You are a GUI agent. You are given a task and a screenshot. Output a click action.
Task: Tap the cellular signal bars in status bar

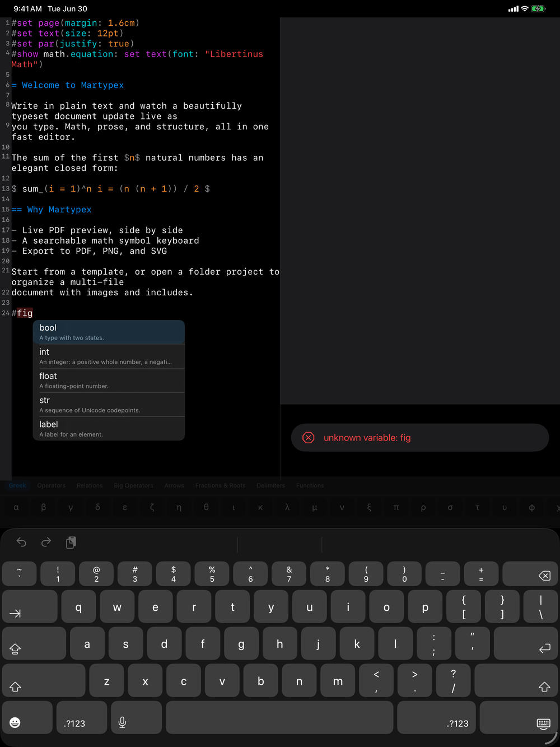coord(514,9)
